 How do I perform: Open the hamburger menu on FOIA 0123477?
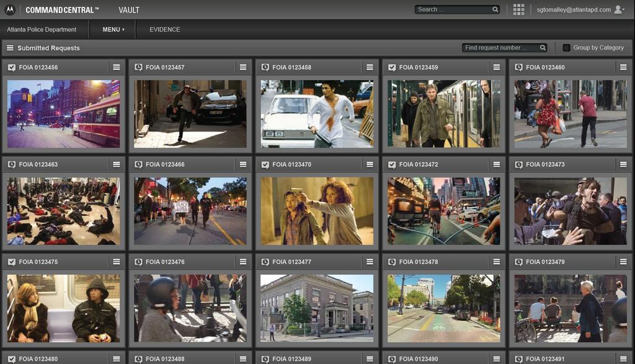(x=370, y=262)
